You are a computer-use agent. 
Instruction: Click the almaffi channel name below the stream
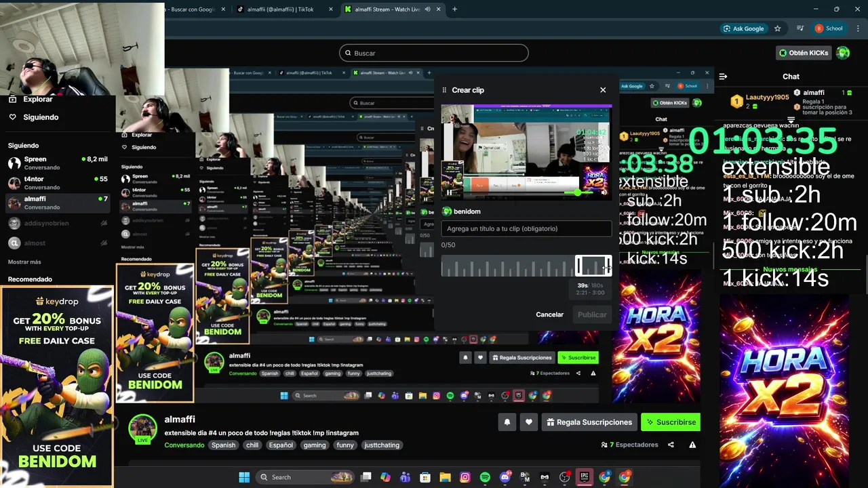(180, 420)
